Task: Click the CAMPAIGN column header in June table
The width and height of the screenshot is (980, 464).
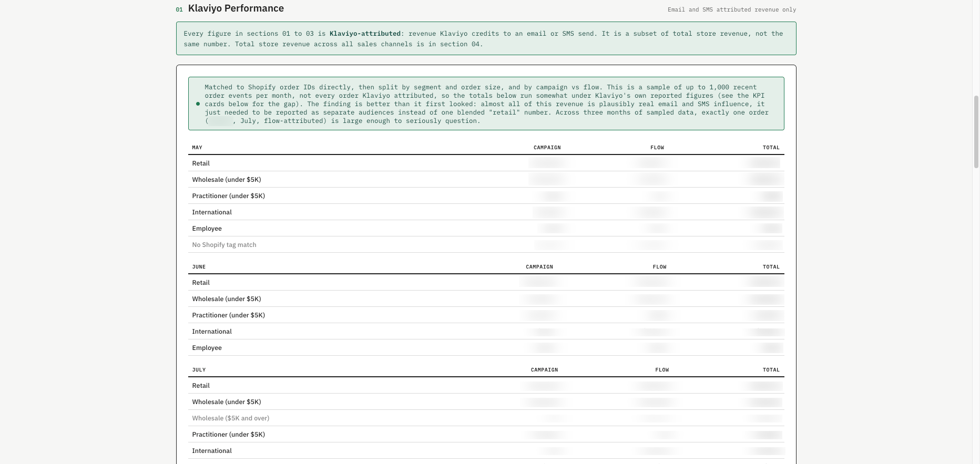Action: tap(539, 267)
